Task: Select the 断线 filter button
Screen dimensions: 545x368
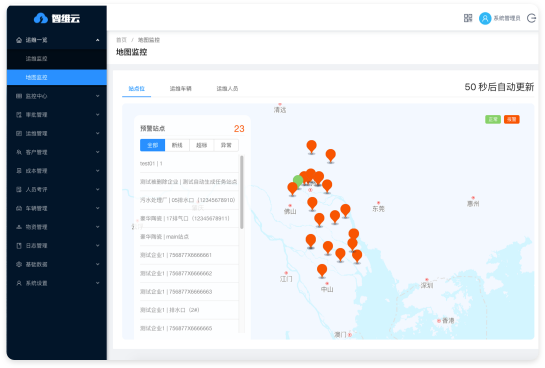Action: (177, 145)
